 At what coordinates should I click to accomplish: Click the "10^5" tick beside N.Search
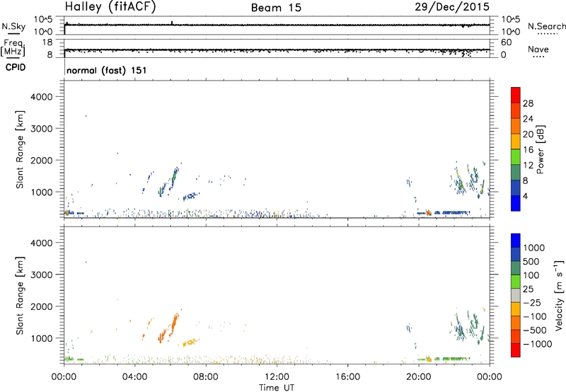pos(510,19)
